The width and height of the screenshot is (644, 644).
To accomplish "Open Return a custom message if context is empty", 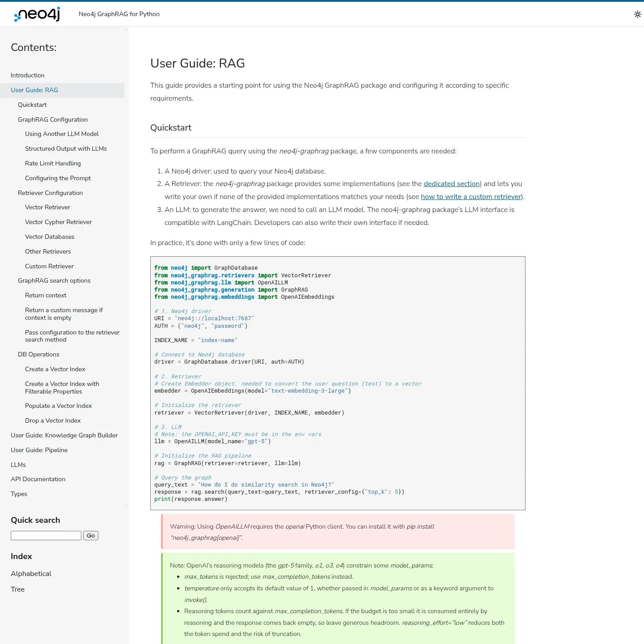I will 64,314.
